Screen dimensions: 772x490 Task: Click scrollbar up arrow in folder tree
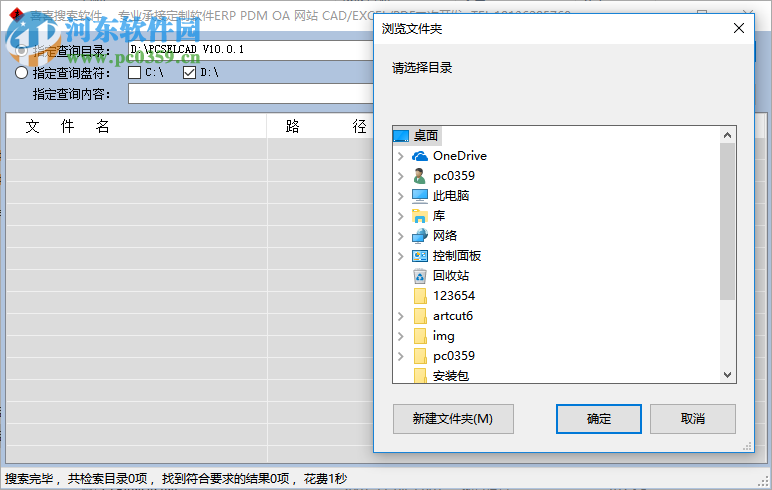tap(727, 134)
